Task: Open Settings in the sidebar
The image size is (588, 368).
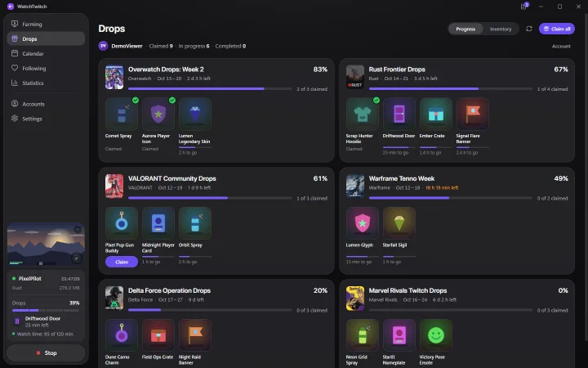Action: click(x=46, y=119)
